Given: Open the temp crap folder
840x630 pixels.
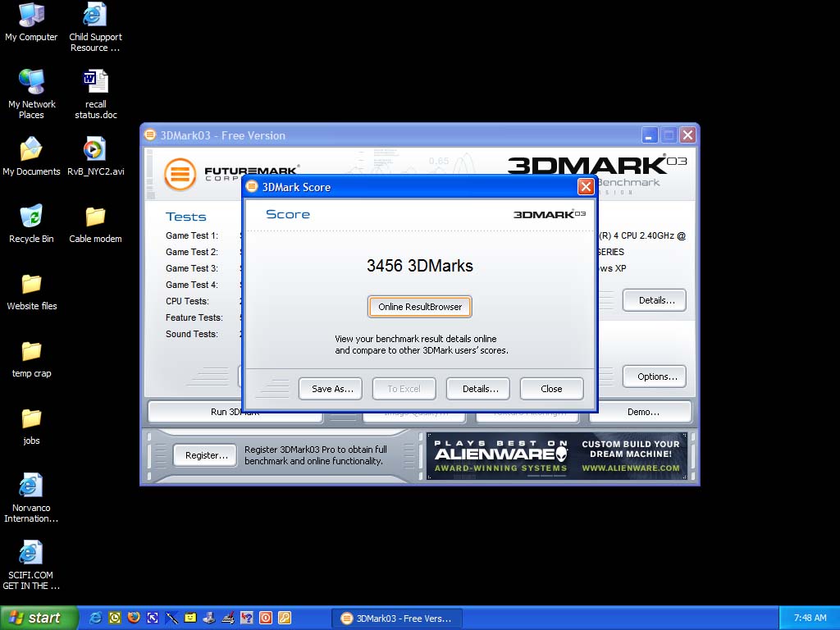Looking at the screenshot, I should (32, 358).
